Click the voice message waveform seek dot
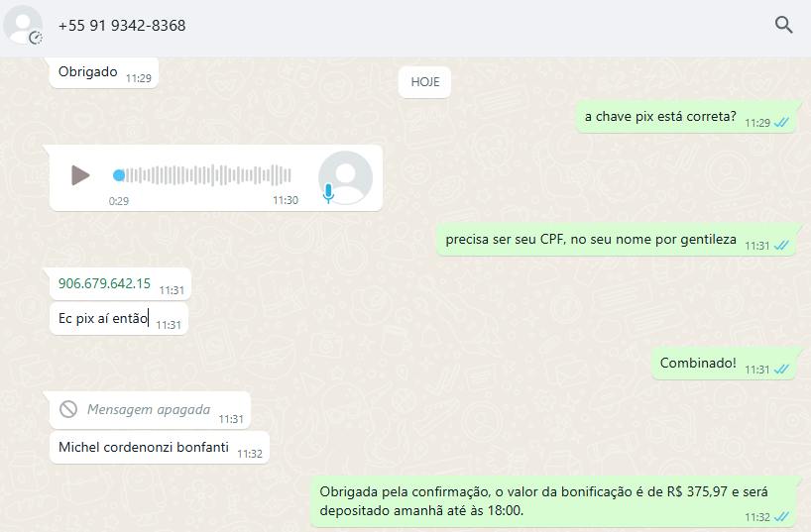This screenshot has height=532, width=811. click(x=119, y=175)
